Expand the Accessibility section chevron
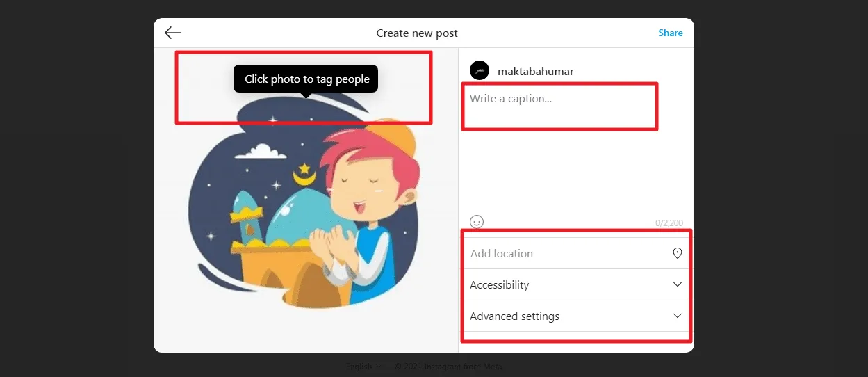This screenshot has width=868, height=377. [x=678, y=284]
